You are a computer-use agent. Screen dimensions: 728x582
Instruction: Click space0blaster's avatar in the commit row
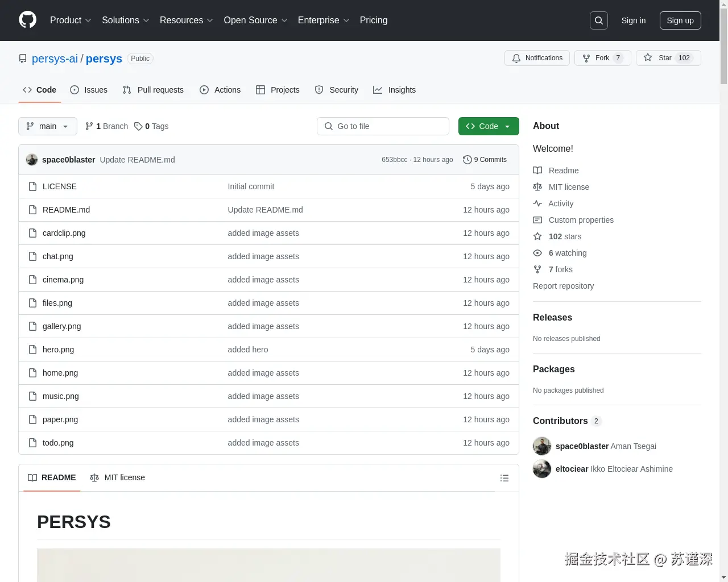click(x=32, y=160)
